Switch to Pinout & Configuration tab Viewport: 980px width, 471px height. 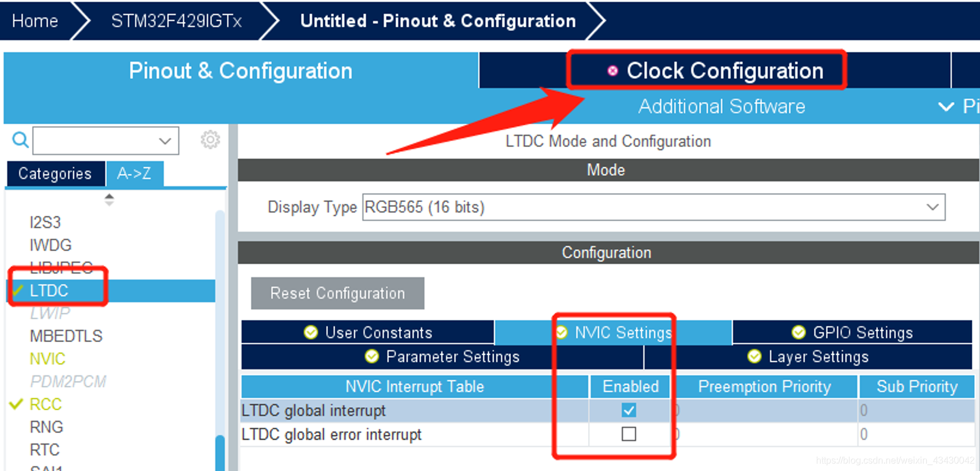pyautogui.click(x=240, y=71)
